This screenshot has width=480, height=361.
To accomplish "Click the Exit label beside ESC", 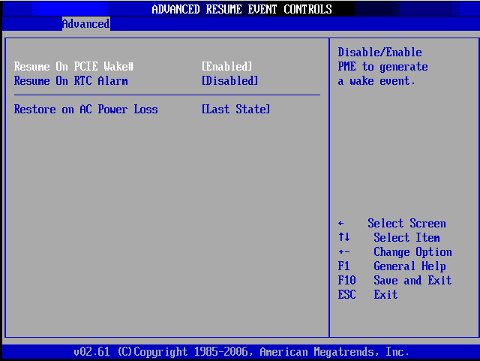I will (386, 294).
